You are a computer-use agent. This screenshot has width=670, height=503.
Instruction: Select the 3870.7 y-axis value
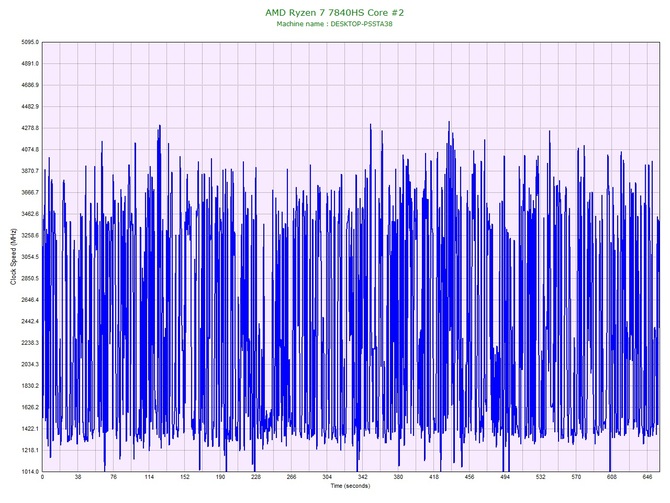tap(29, 171)
